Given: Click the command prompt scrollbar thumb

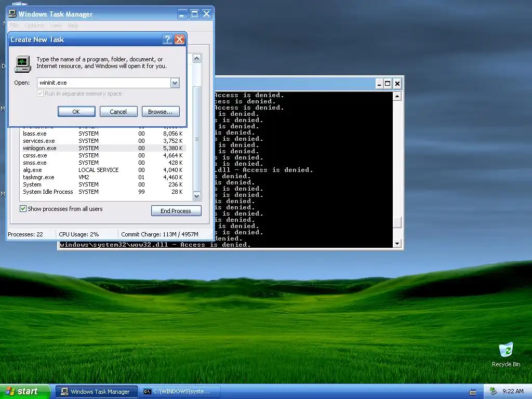Looking at the screenshot, I should point(397,222).
